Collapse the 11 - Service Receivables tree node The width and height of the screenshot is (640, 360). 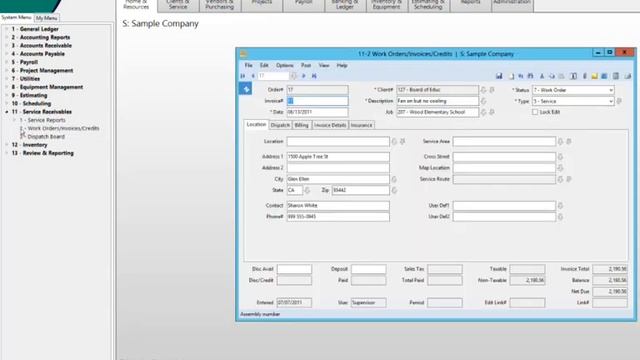coord(7,112)
